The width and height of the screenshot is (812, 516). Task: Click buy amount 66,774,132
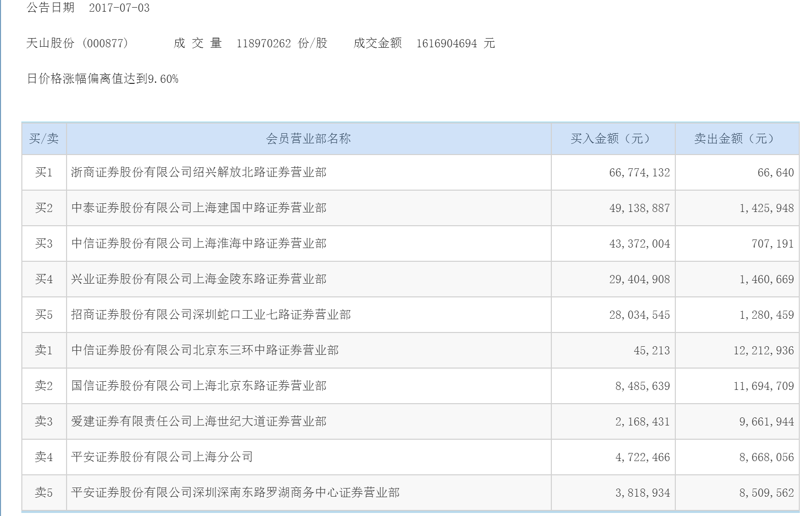(640, 173)
